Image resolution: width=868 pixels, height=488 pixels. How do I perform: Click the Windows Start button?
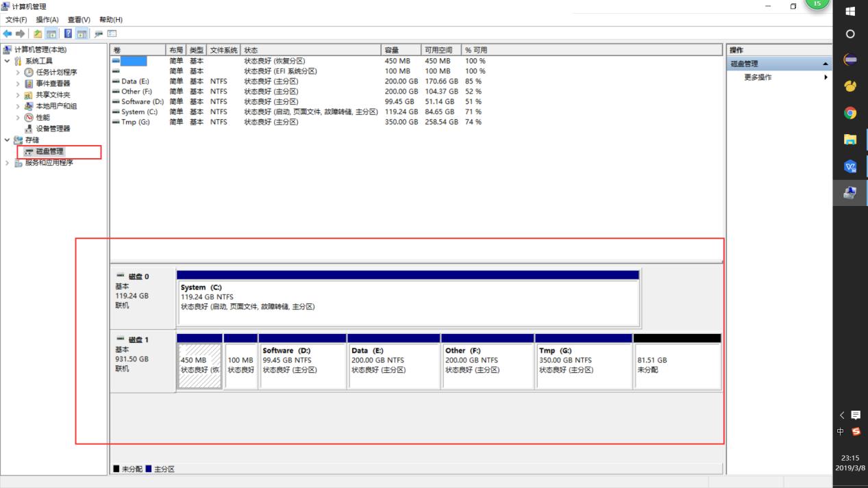point(850,11)
